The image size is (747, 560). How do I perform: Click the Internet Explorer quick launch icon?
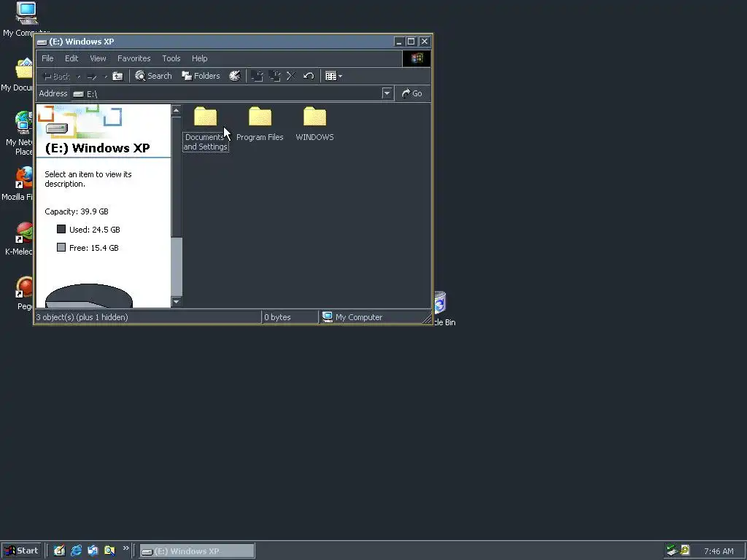point(76,551)
